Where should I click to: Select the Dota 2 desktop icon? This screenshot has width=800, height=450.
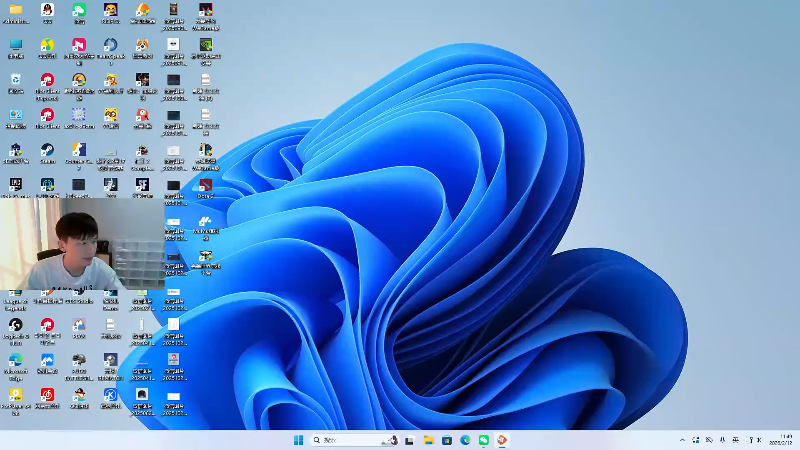click(x=205, y=185)
